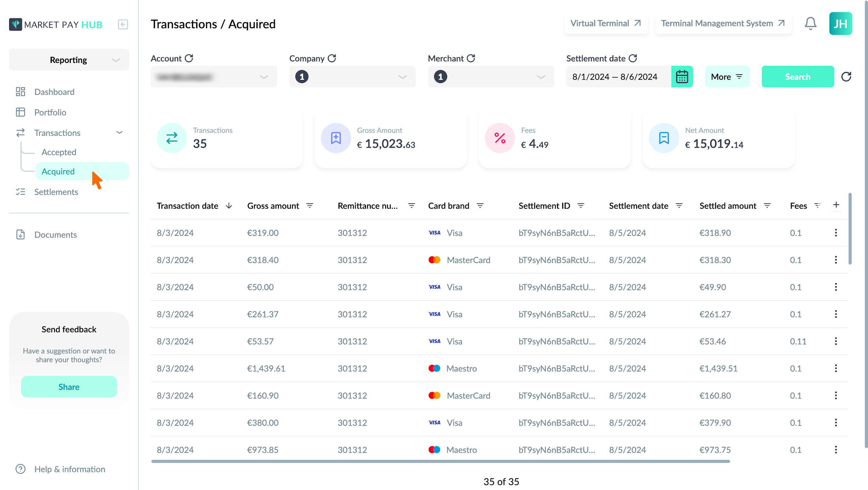Click the refresh icon next to Search

tap(846, 77)
